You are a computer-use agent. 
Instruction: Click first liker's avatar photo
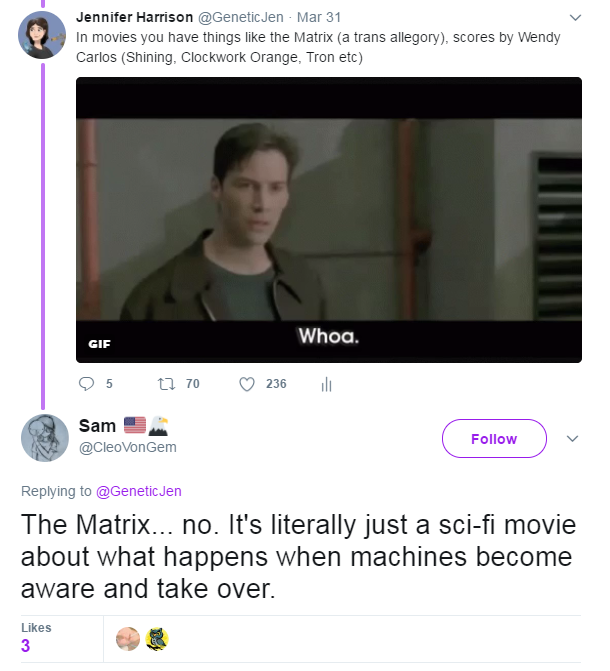(x=128, y=639)
